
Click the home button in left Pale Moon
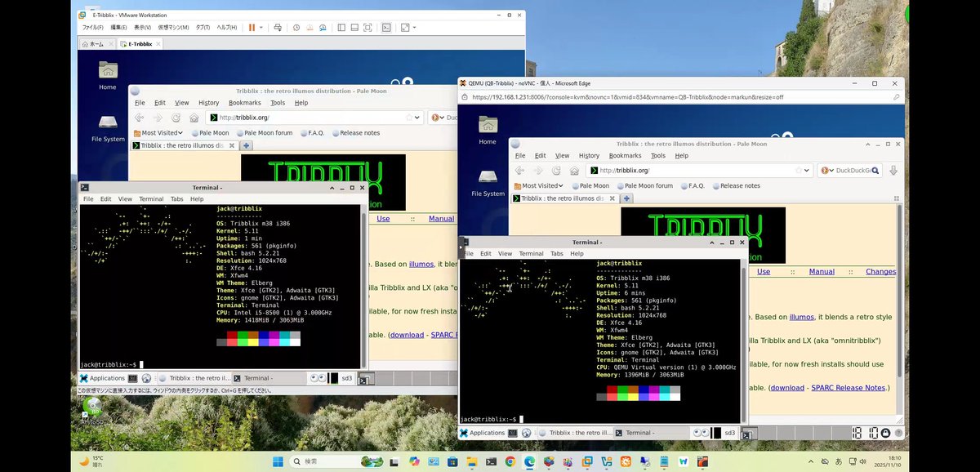(194, 118)
